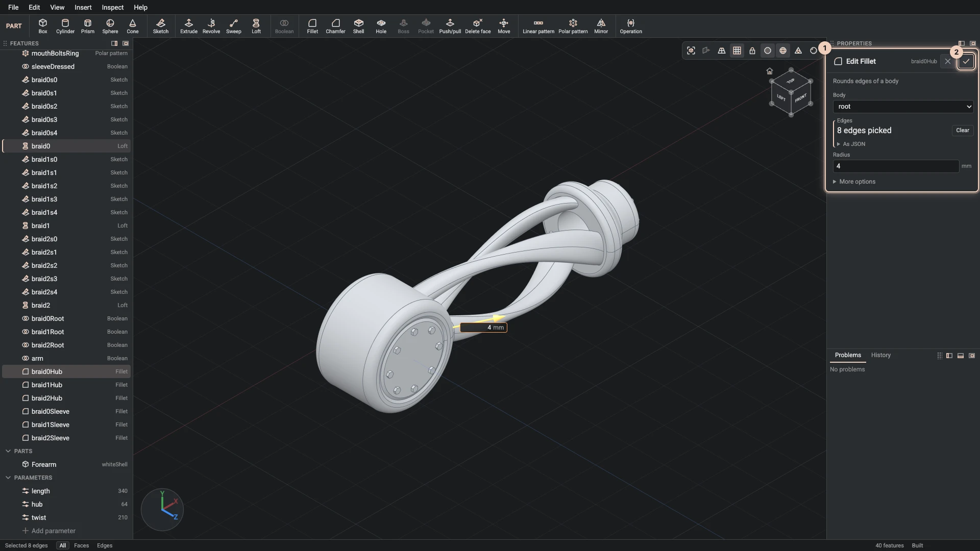This screenshot has height=551, width=980.
Task: Activate the Sweep tool
Action: point(234,26)
